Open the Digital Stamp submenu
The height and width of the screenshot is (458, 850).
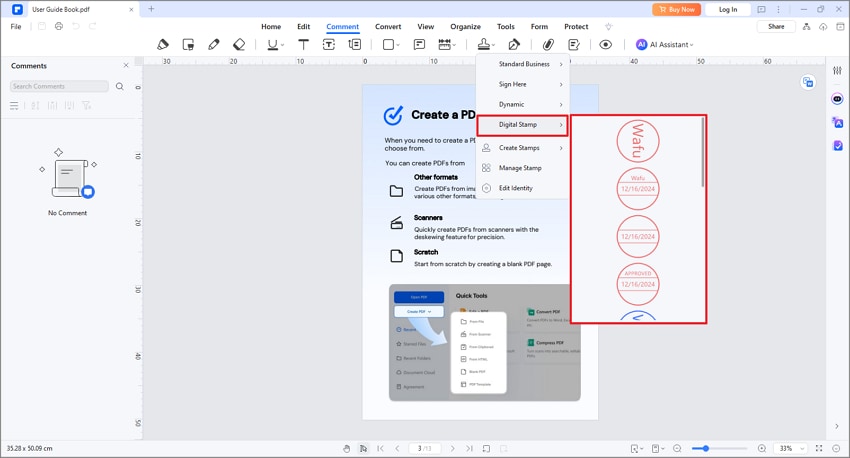[x=523, y=125]
